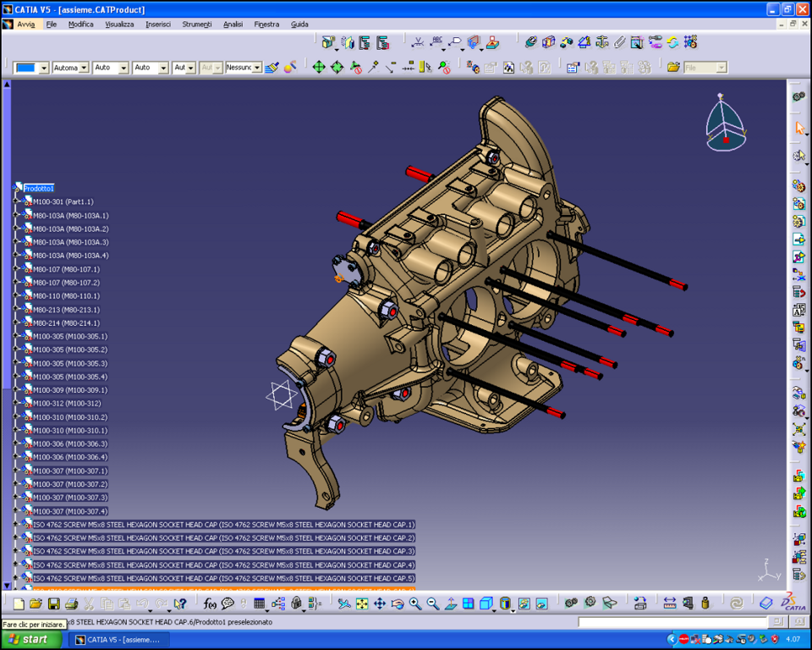Click the Zoom In magnifier icon

click(414, 603)
